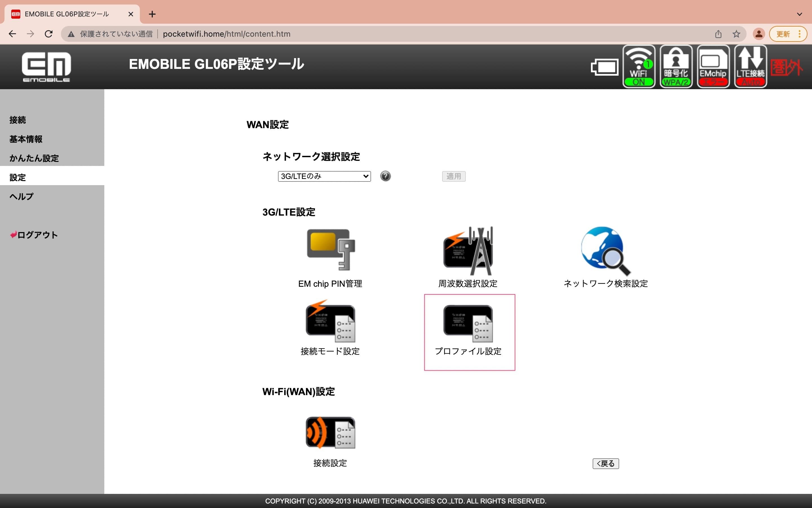Select ヘルプ in the sidebar

pyautogui.click(x=21, y=196)
